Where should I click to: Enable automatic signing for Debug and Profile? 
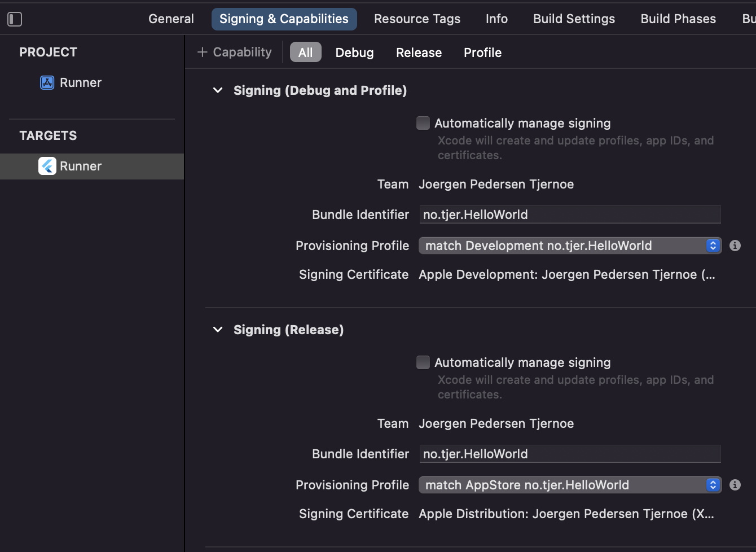point(423,123)
